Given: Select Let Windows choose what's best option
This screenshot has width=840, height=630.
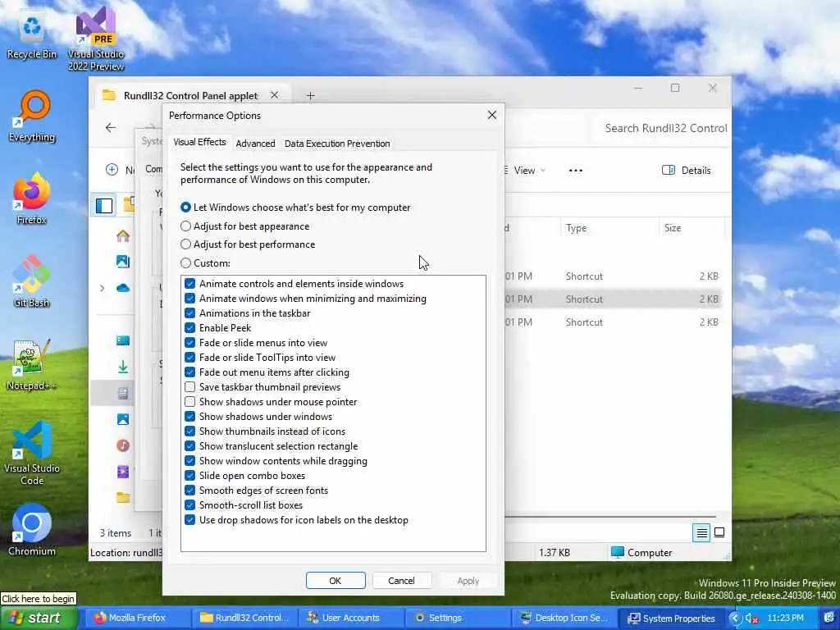Looking at the screenshot, I should point(295,208).
